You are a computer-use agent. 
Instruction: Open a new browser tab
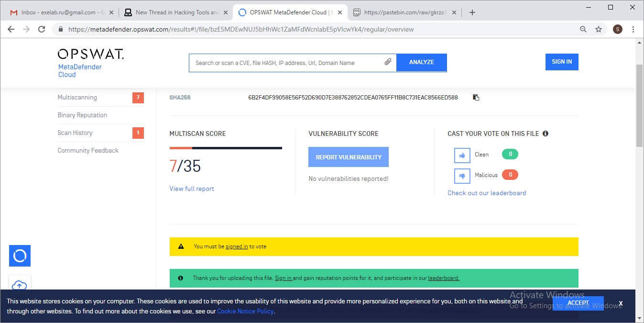pos(472,12)
